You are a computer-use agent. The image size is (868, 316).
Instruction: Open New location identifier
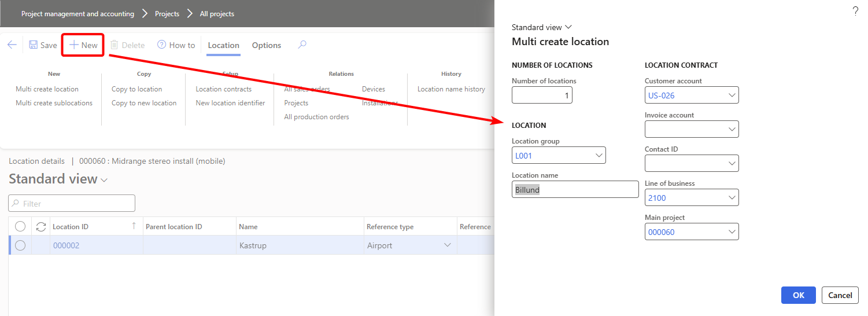click(x=230, y=103)
